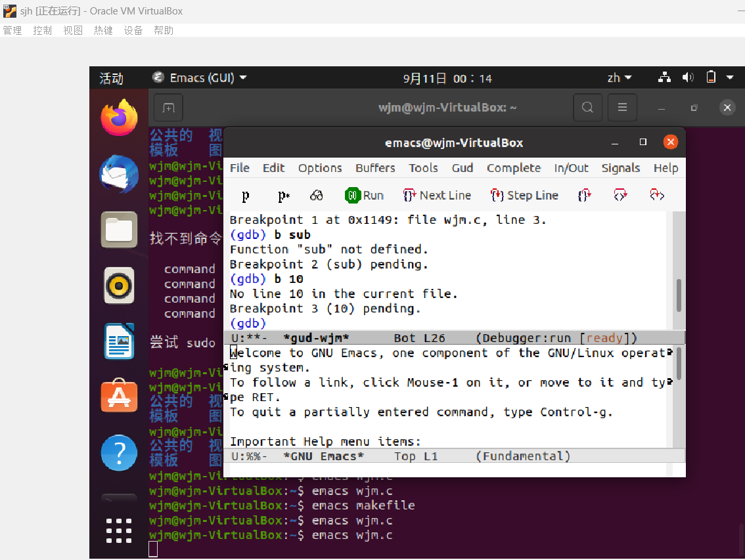
Task: Open the Complete menu in Emacs
Action: [x=514, y=168]
